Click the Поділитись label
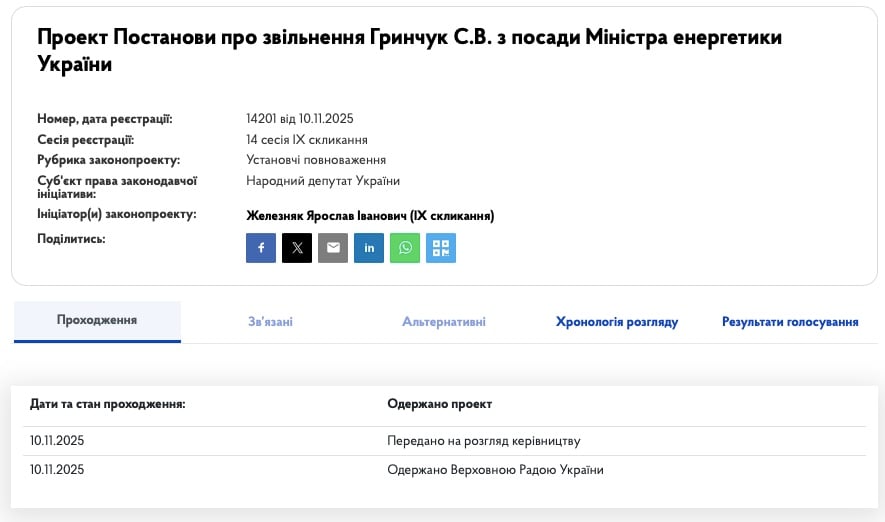This screenshot has height=522, width=885. [71, 239]
